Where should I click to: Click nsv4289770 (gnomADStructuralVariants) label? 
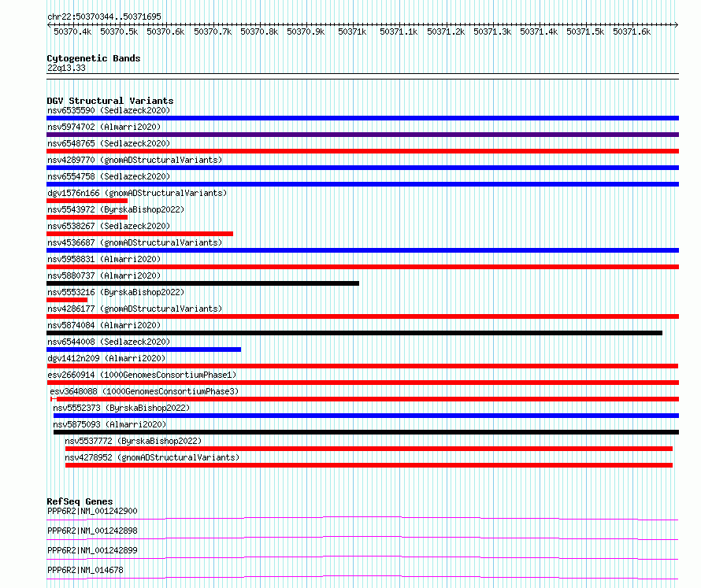tap(135, 160)
